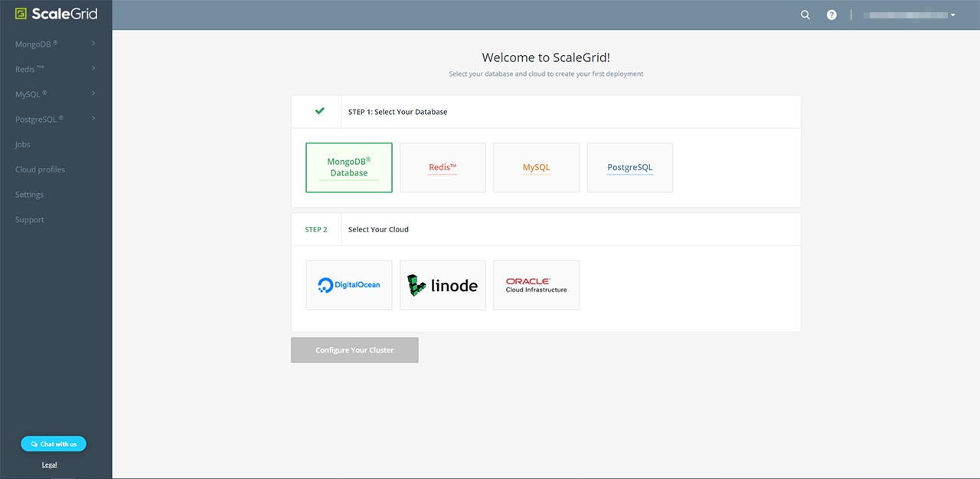Select the MySQL database card
This screenshot has width=980, height=479.
point(536,167)
